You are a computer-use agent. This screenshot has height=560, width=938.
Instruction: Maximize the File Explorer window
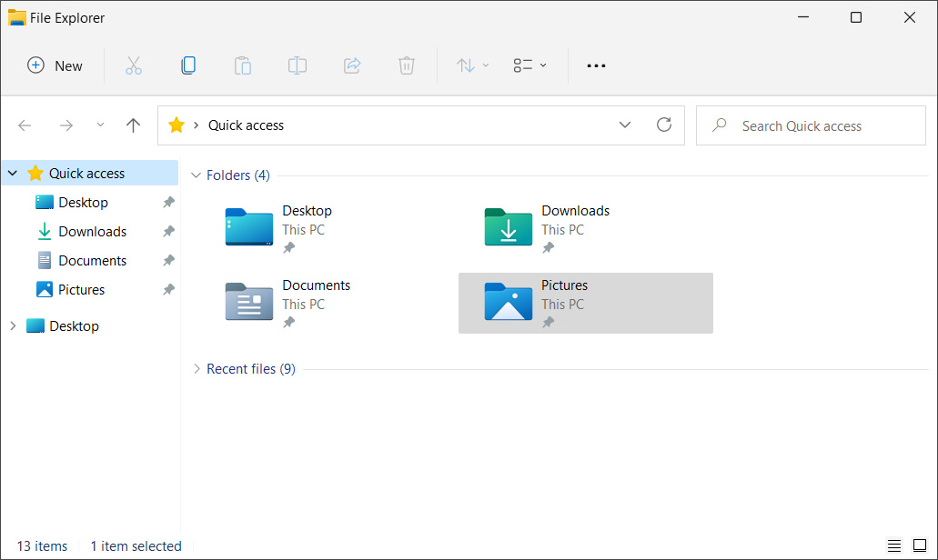(x=856, y=17)
